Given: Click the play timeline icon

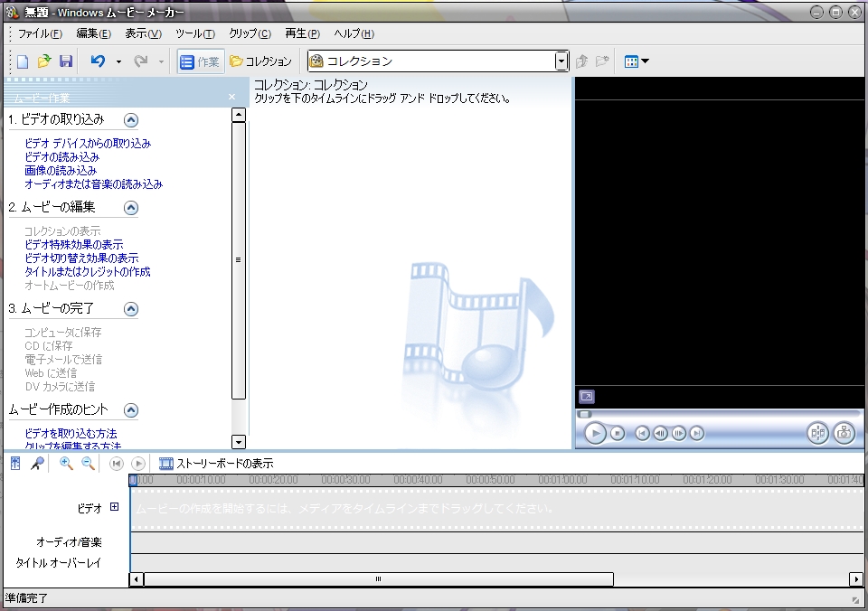Looking at the screenshot, I should (x=138, y=464).
